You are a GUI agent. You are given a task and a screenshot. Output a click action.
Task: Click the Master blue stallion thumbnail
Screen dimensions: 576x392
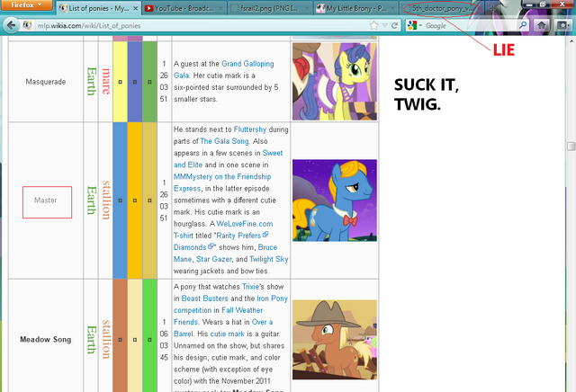(x=335, y=200)
